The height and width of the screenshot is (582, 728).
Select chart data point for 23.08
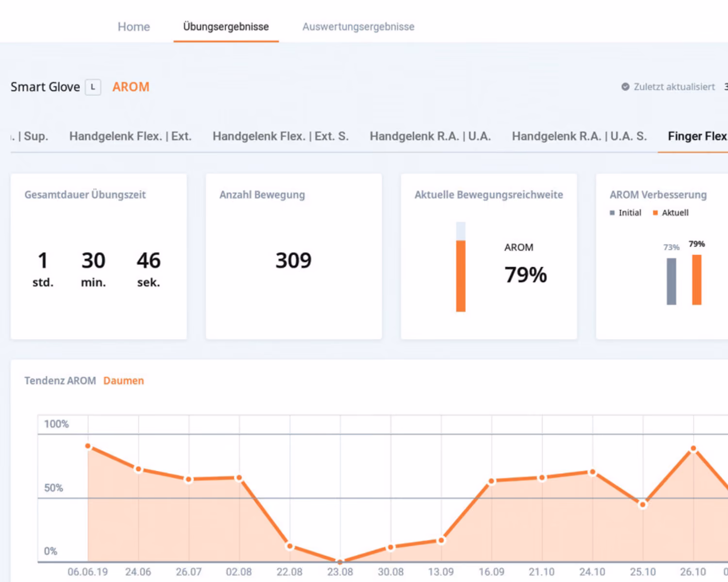click(x=340, y=562)
